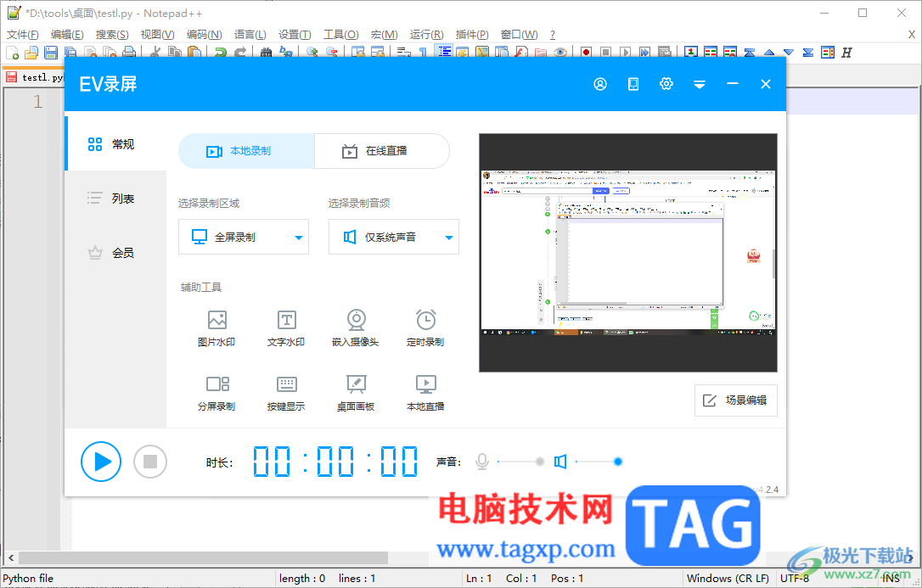
Task: Add a 文字水印 text watermark
Action: (x=286, y=328)
